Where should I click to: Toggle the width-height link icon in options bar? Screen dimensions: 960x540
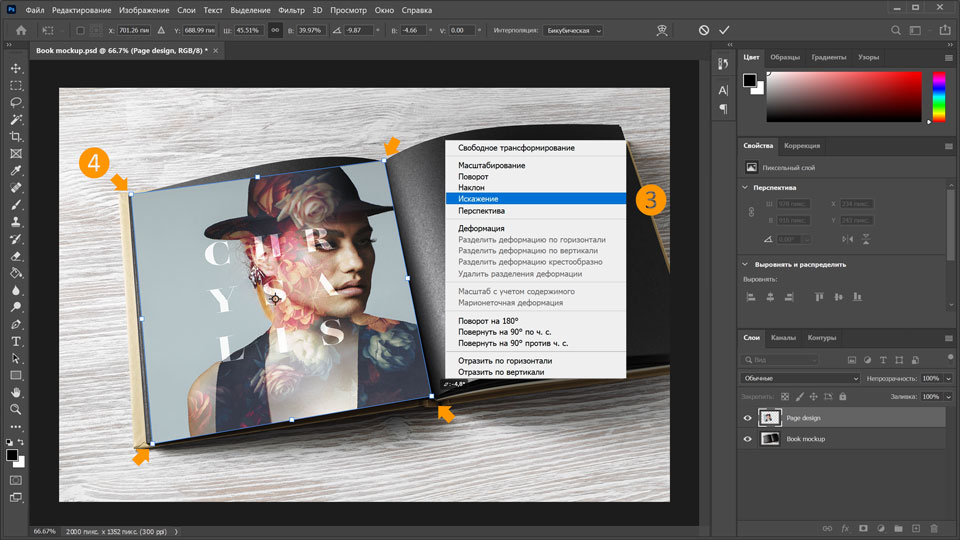click(x=273, y=31)
